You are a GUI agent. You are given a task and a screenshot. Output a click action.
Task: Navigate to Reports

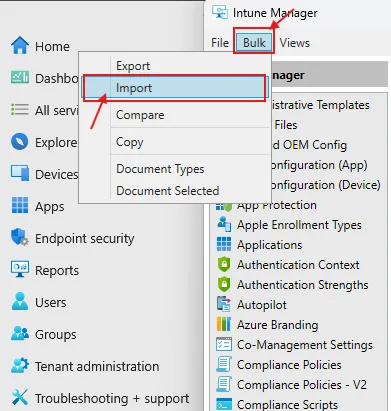[57, 271]
